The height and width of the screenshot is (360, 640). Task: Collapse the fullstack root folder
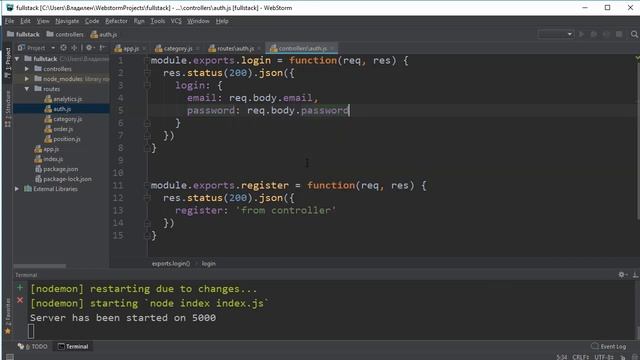[x=17, y=59]
